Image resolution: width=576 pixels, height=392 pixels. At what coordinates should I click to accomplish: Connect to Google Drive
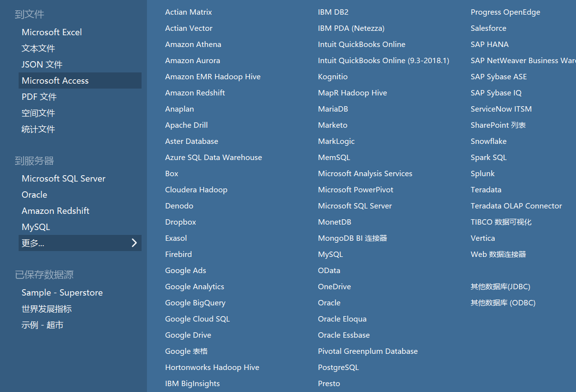point(188,335)
